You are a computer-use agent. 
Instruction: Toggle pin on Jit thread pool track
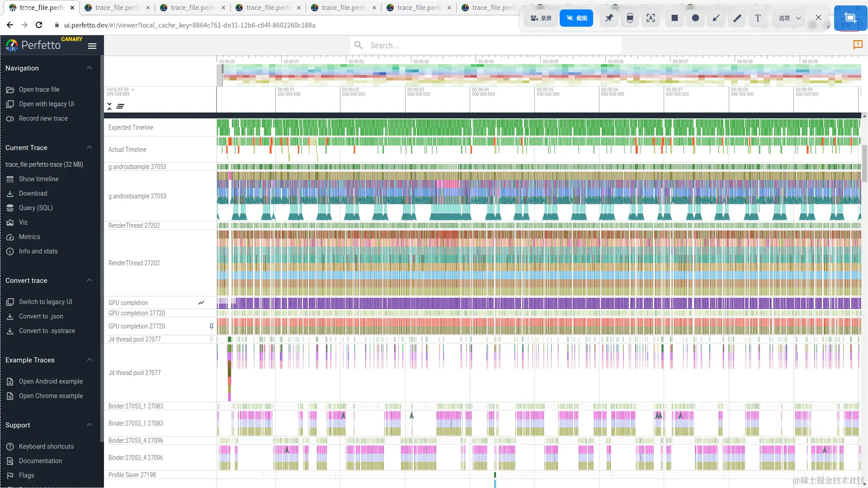(x=211, y=339)
